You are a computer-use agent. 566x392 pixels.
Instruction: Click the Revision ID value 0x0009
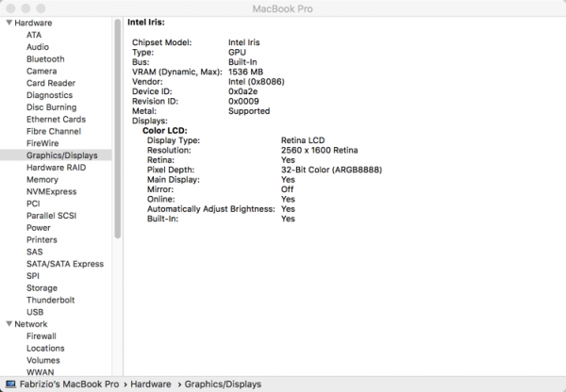pyautogui.click(x=243, y=101)
